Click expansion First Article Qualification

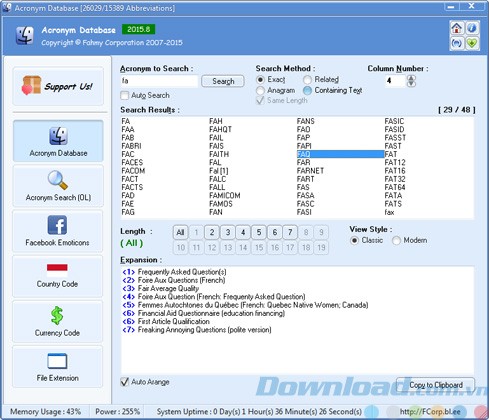174,322
